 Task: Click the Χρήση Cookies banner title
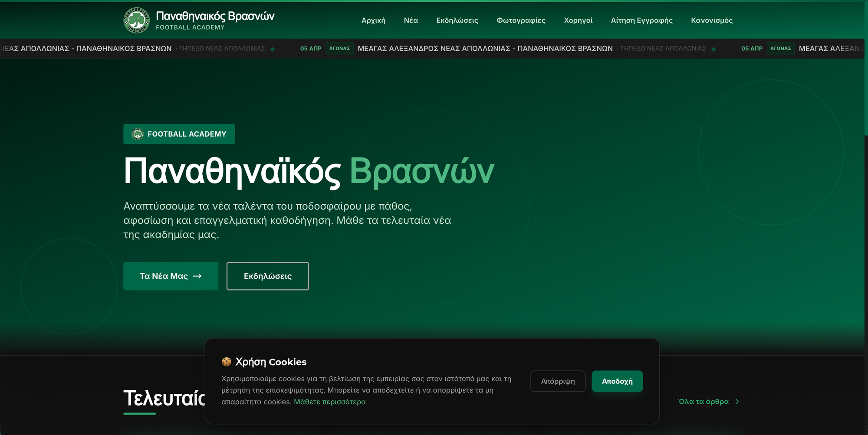pos(271,362)
